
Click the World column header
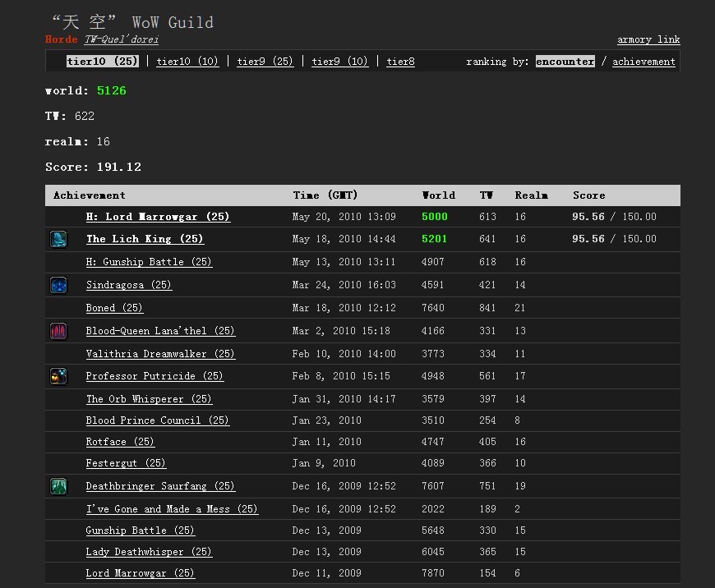439,195
